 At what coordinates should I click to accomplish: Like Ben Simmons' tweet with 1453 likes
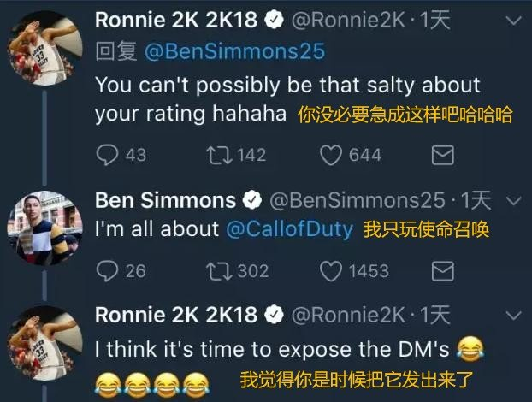tap(331, 271)
